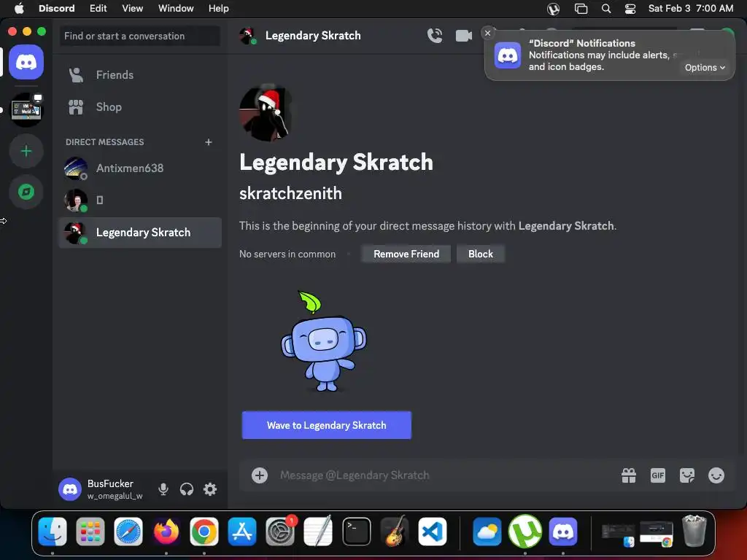Open the emoji picker
This screenshot has height=560, width=747.
point(716,475)
